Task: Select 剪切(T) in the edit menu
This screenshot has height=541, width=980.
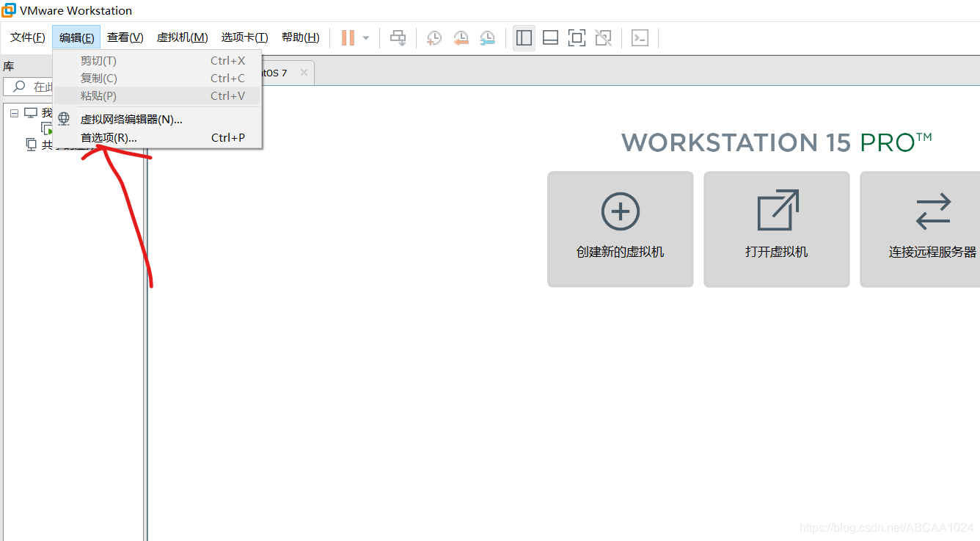Action: 158,61
